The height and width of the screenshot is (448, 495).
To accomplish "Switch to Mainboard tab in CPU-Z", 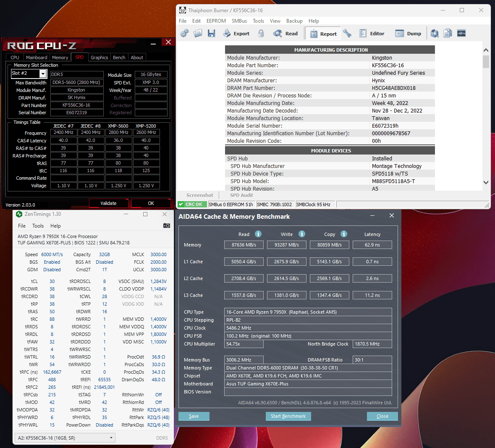I will coord(37,58).
